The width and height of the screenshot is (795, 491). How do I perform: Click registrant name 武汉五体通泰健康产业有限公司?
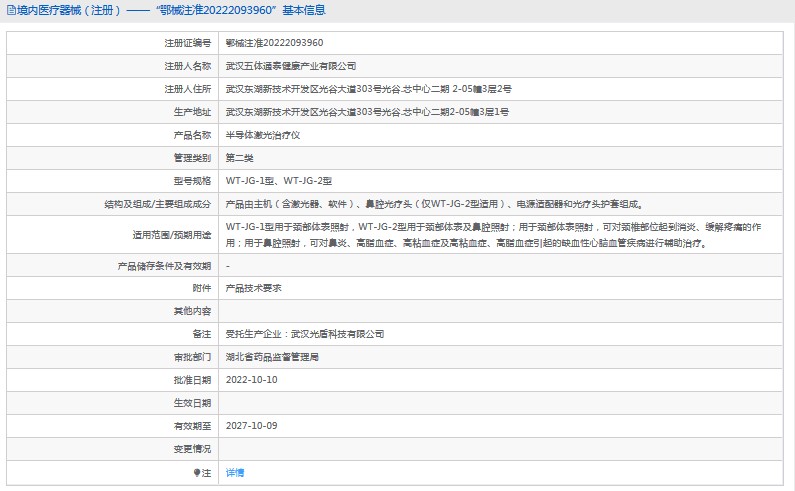[291, 66]
